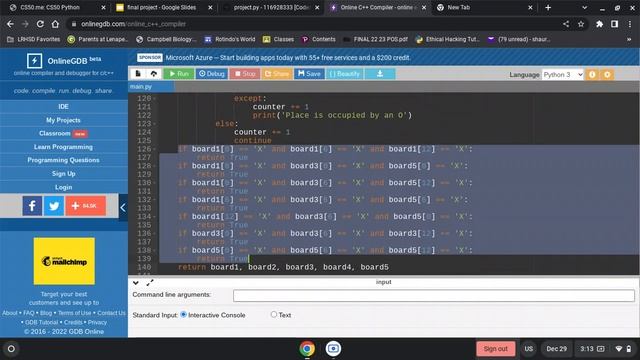Click the Share button
640x360 pixels.
pyautogui.click(x=277, y=74)
